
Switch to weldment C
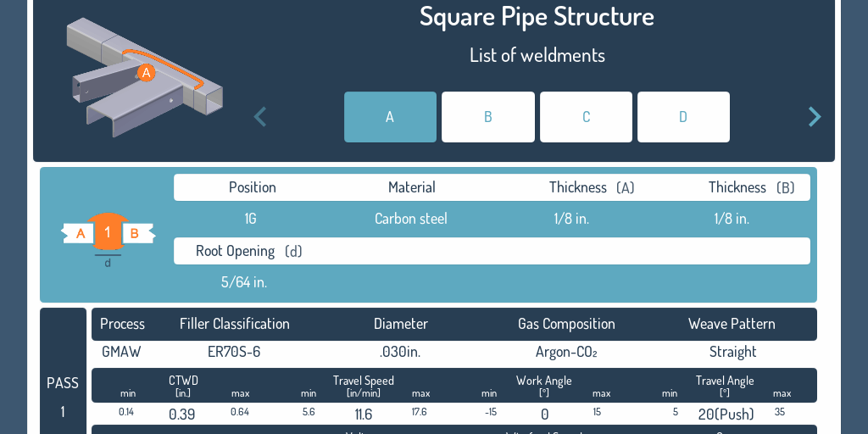(x=586, y=117)
